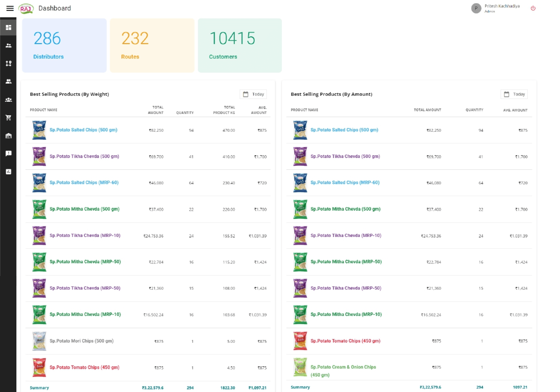Open Today date filter for By Amount table
The height and width of the screenshot is (392, 560).
(514, 94)
